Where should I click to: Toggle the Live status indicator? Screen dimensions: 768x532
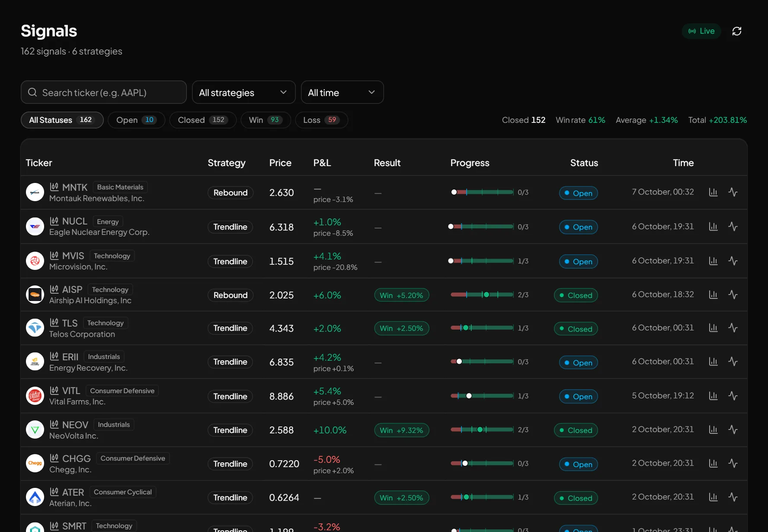point(701,31)
